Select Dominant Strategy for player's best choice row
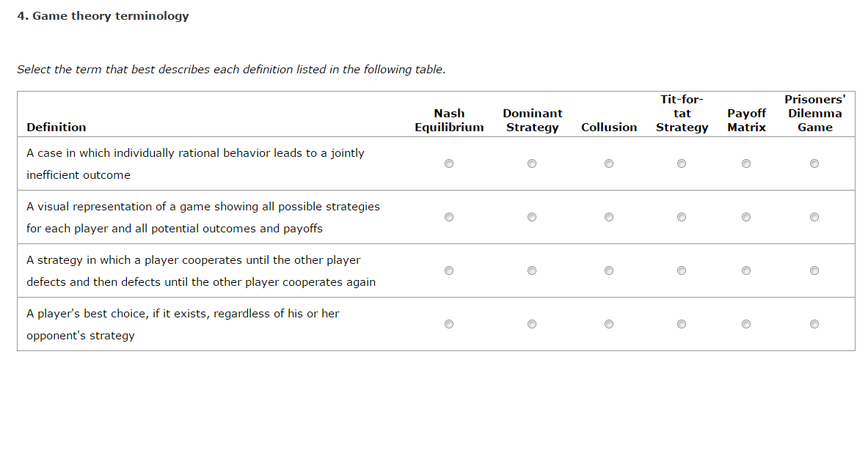This screenshot has height=475, width=868. [x=532, y=324]
